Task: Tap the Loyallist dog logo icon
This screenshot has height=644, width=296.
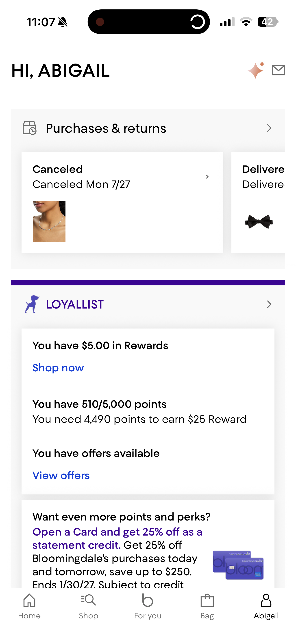Action: 32,304
